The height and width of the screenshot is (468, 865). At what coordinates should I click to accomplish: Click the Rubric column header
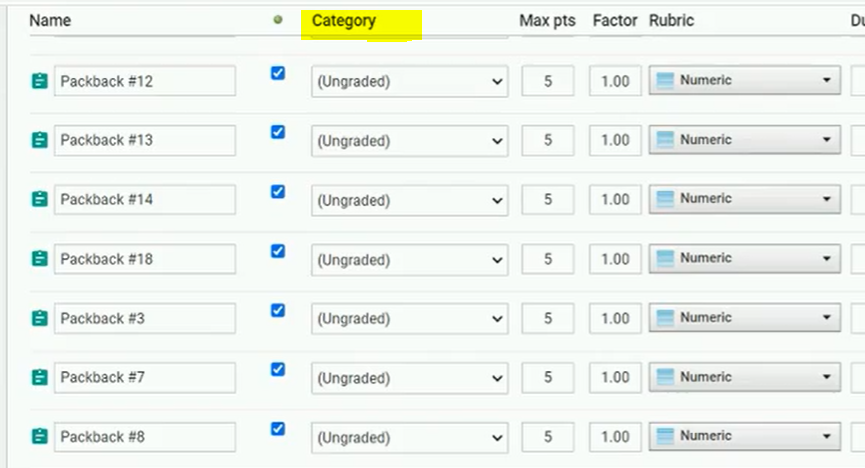point(671,20)
